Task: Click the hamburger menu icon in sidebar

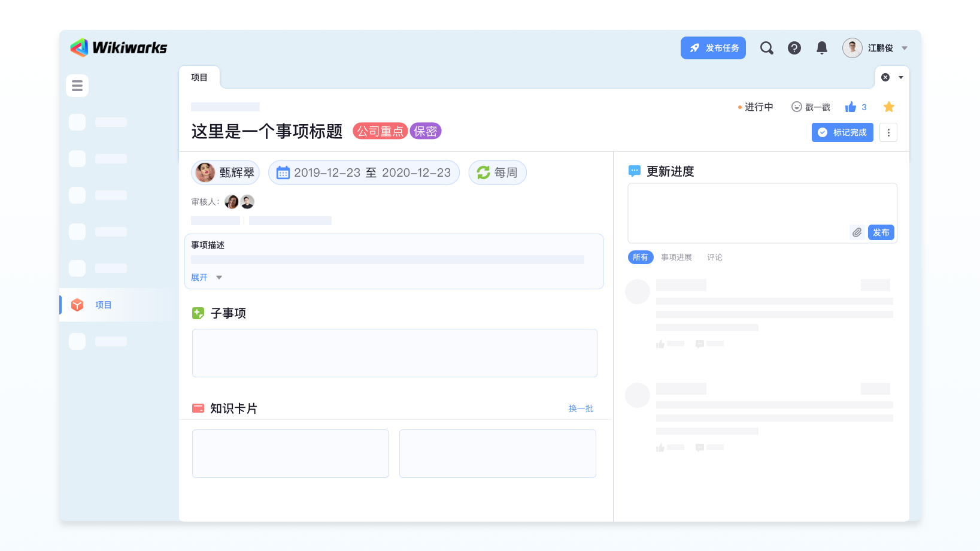Action: pyautogui.click(x=77, y=86)
